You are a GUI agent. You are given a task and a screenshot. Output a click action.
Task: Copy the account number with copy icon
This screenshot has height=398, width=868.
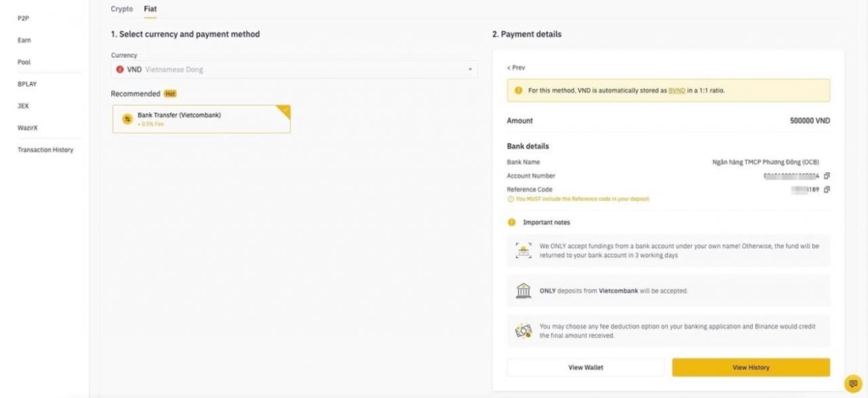point(826,176)
